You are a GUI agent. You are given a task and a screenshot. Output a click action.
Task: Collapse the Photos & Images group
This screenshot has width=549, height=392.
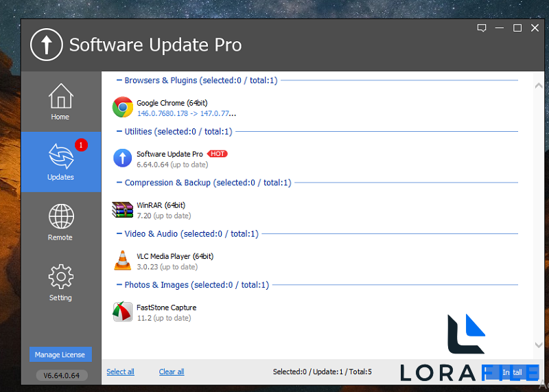pyautogui.click(x=119, y=285)
